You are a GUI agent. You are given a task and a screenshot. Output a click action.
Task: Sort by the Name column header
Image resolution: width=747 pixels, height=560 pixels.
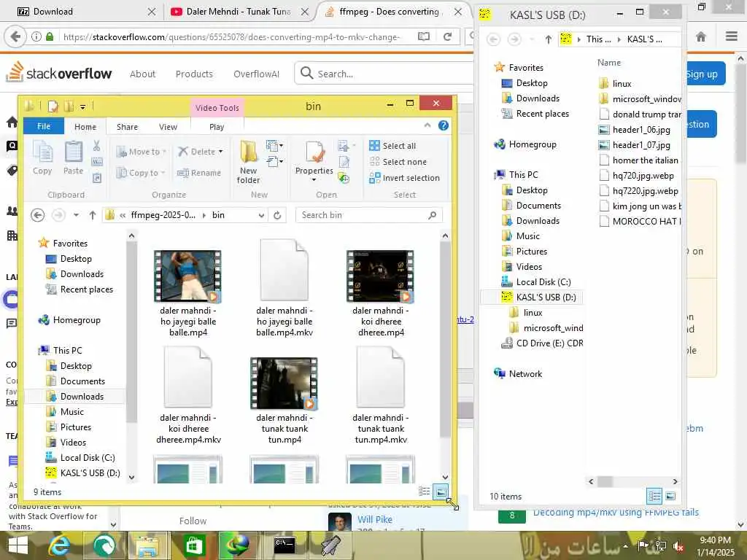[x=609, y=63]
